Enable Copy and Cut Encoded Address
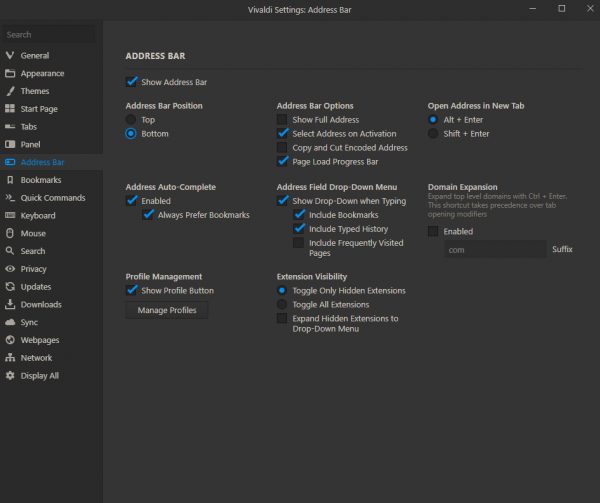Image resolution: width=600 pixels, height=503 pixels. 282,148
